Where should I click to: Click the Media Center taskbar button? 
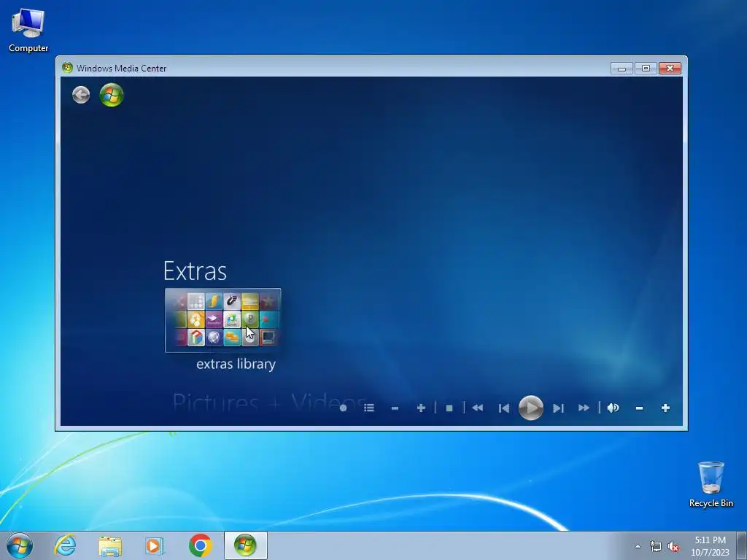(246, 545)
